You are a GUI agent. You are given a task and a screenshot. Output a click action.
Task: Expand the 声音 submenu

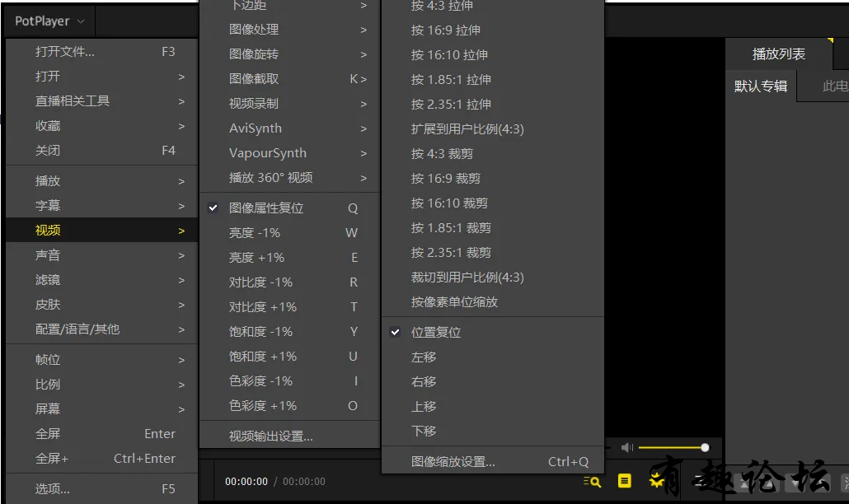(x=101, y=254)
